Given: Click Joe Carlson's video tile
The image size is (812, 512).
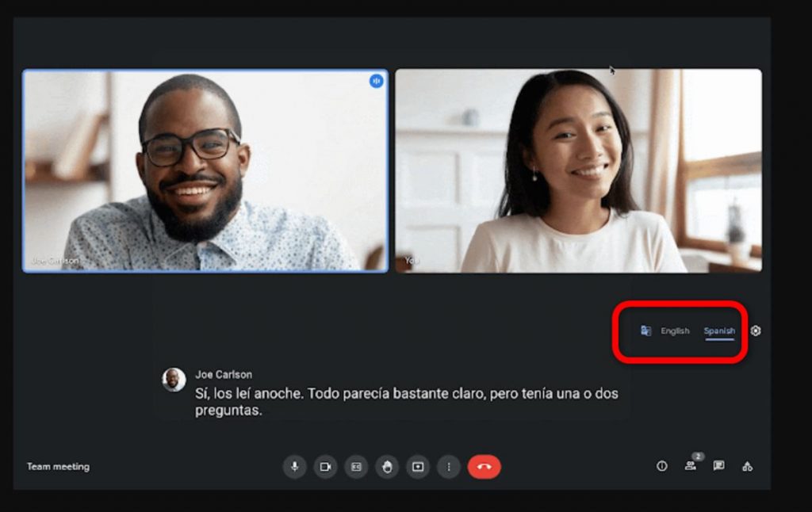Looking at the screenshot, I should 205,170.
